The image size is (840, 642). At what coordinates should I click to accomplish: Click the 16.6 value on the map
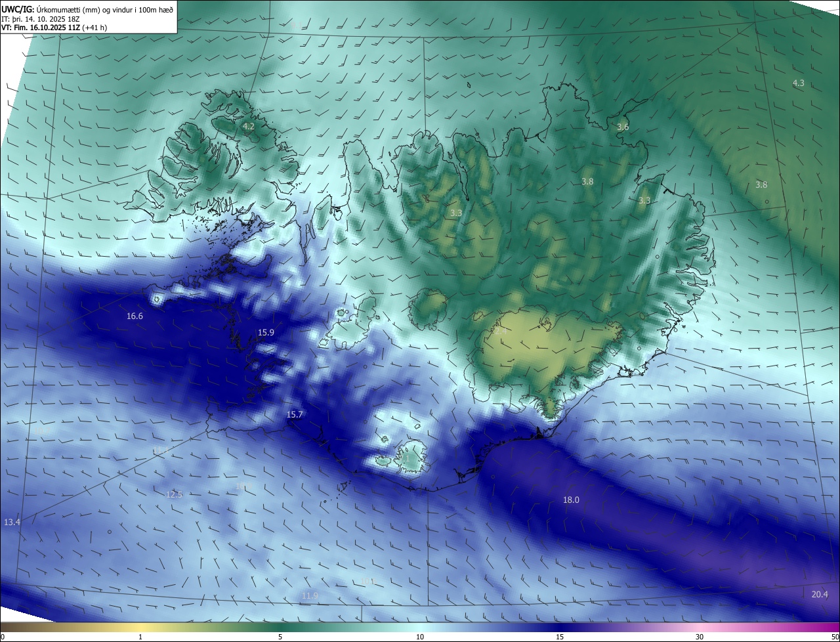[x=135, y=316]
